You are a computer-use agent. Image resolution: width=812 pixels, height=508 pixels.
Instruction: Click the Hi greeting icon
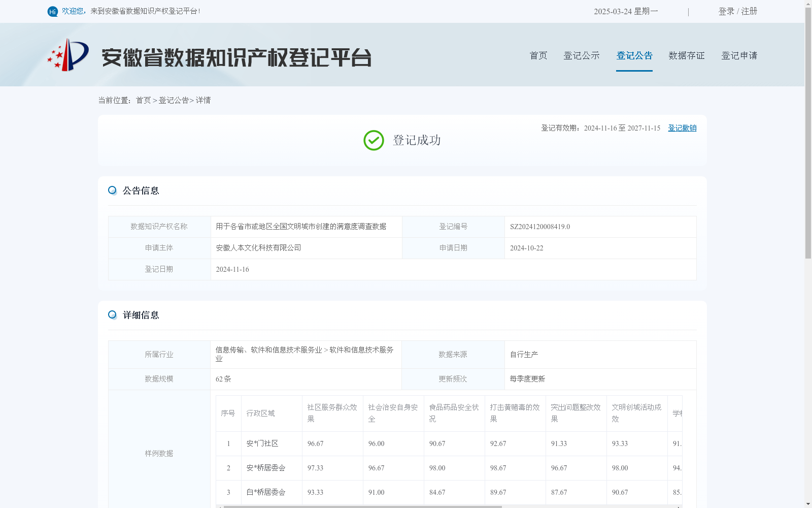(53, 11)
